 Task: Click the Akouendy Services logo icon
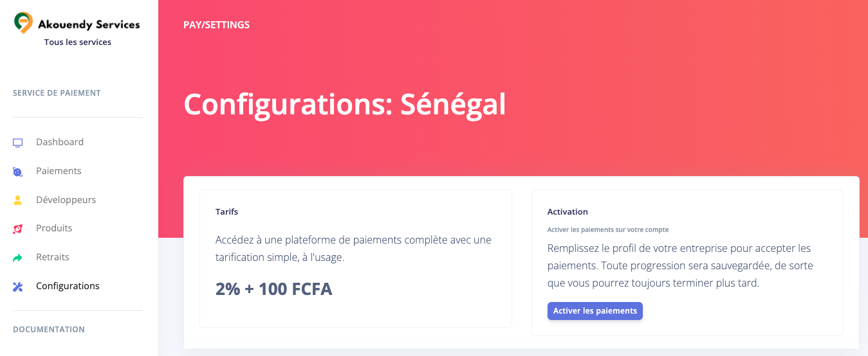(x=24, y=22)
